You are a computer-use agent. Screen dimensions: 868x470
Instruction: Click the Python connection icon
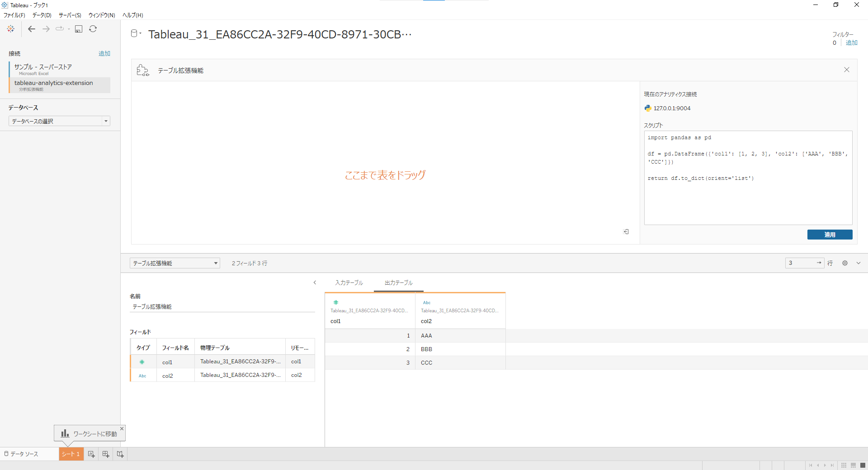coord(648,108)
